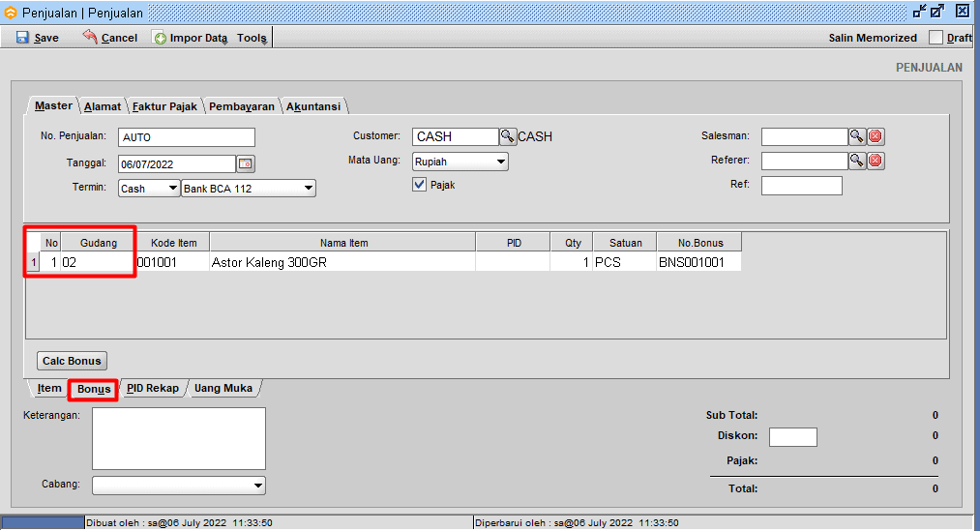Viewport: 980px width, 531px height.
Task: Click the Keterangan text area
Action: [179, 438]
